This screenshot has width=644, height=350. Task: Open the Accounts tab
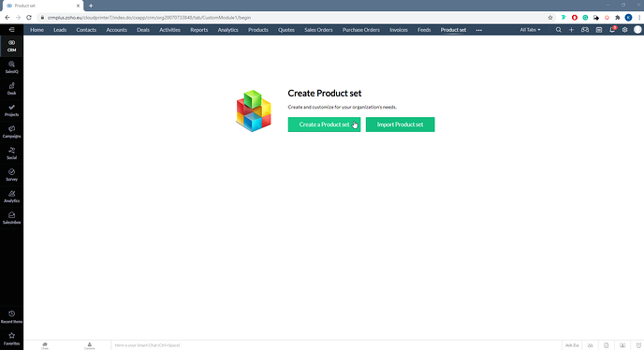click(117, 30)
